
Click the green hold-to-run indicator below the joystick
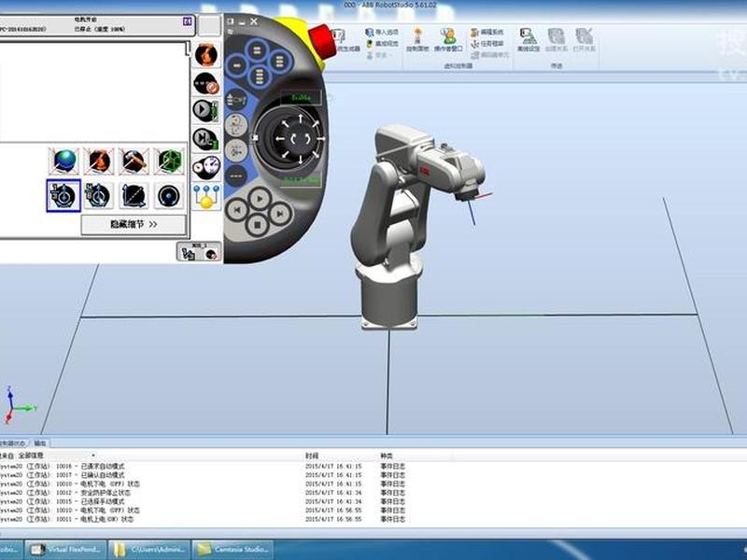tap(301, 180)
